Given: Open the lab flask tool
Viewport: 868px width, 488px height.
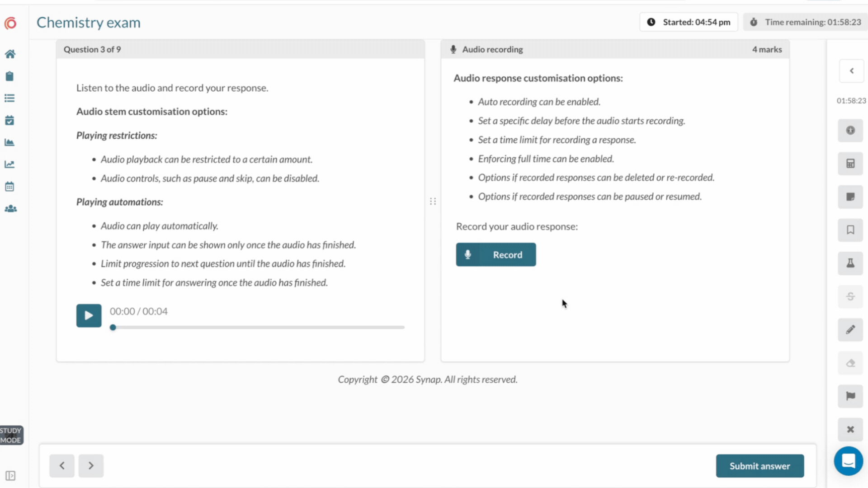Looking at the screenshot, I should tap(850, 263).
